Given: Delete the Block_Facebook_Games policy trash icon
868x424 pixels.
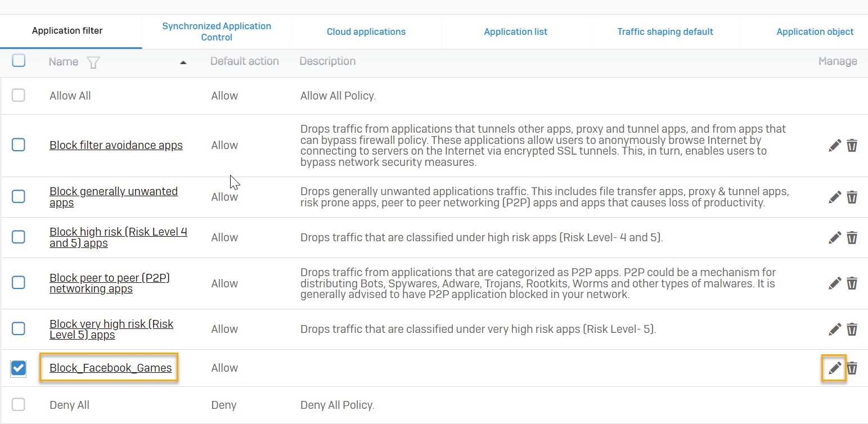Looking at the screenshot, I should coord(852,368).
